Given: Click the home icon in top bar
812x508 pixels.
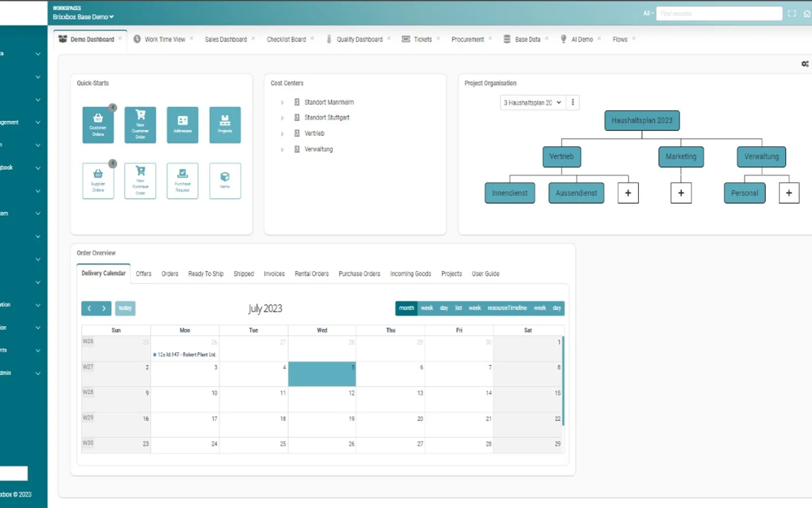Looking at the screenshot, I should click(x=807, y=14).
